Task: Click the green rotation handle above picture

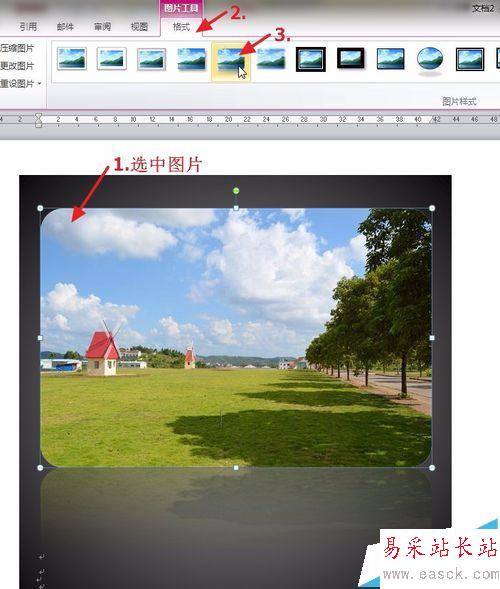Action: [x=236, y=191]
